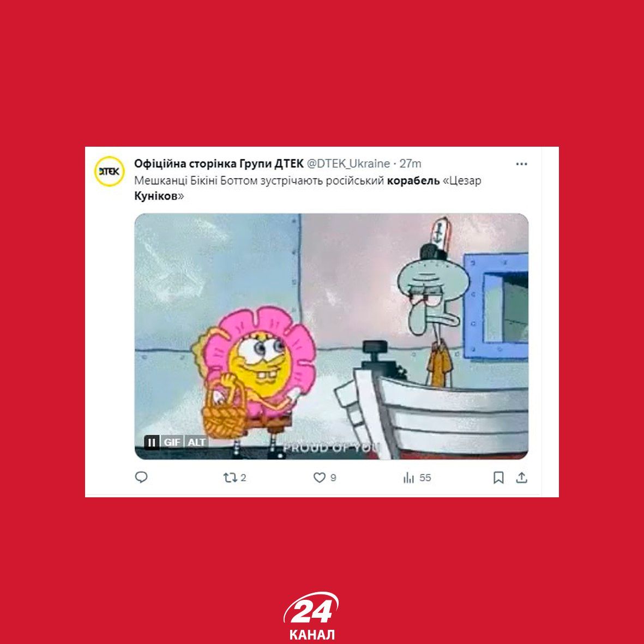Click the 24 Канал logo
Image resolution: width=644 pixels, height=644 pixels.
[x=311, y=616]
